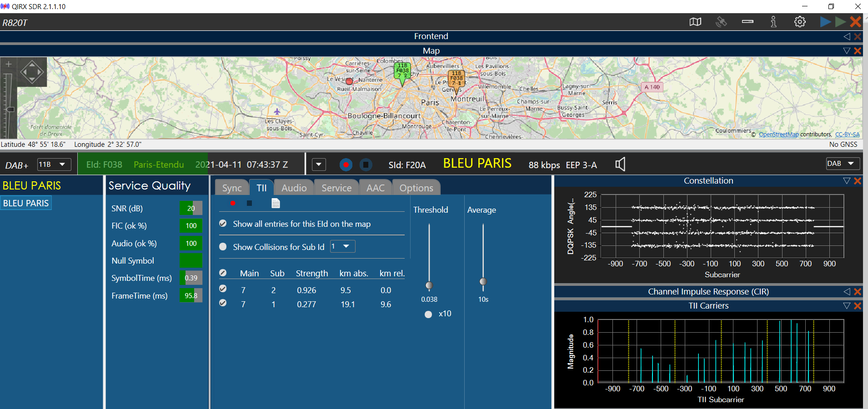Switch to the Audio tab

tap(294, 188)
